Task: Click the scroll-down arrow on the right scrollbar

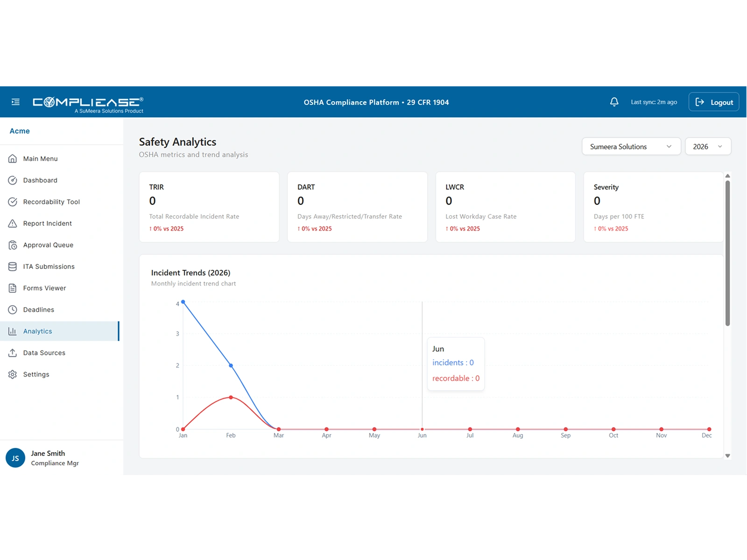Action: (x=727, y=455)
